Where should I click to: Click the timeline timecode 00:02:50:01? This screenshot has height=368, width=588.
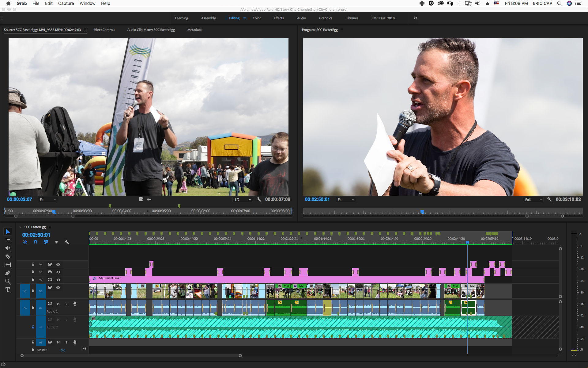pyautogui.click(x=36, y=235)
